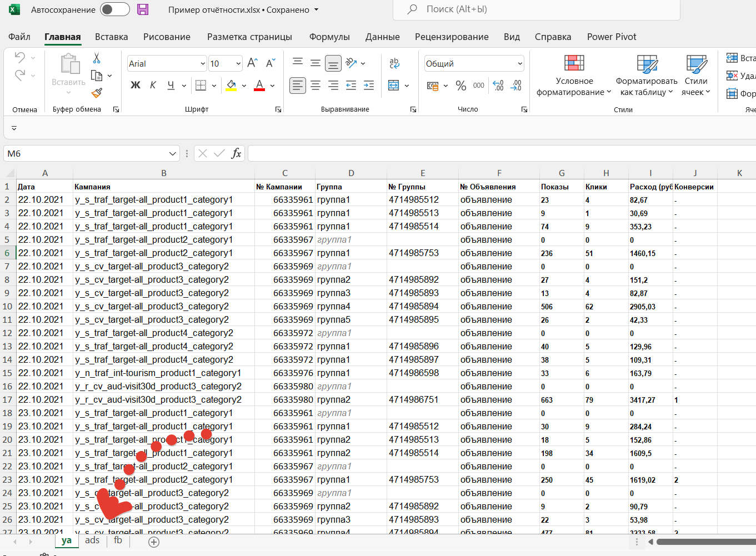Screen dimensions: 756x556
Task: Apply percent style to cells
Action: point(460,86)
